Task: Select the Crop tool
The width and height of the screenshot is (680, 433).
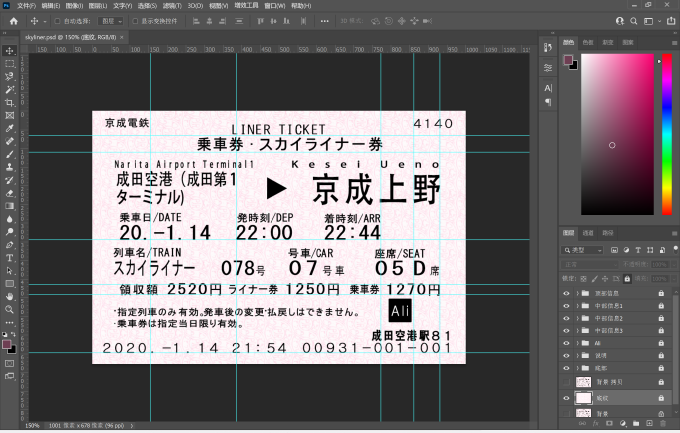Action: 9,103
